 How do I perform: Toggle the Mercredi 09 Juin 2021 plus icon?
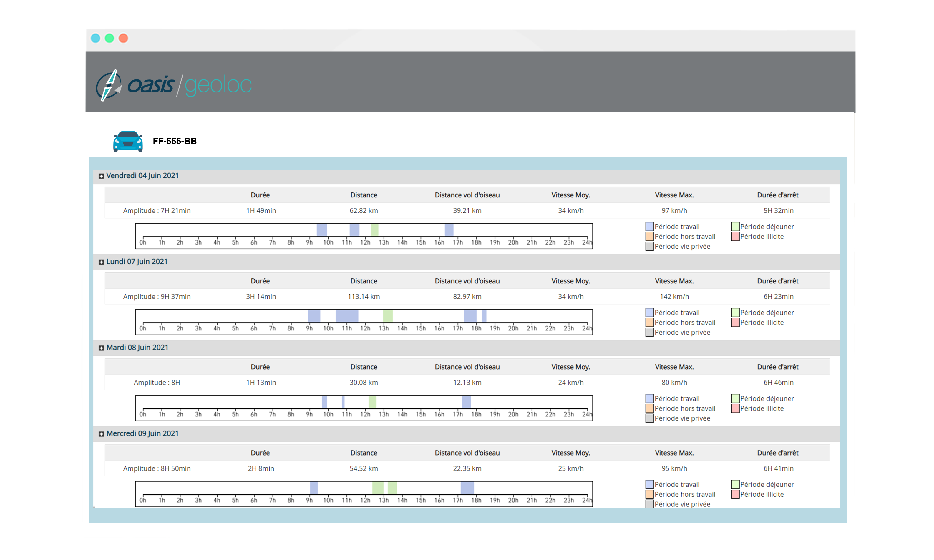coord(101,434)
